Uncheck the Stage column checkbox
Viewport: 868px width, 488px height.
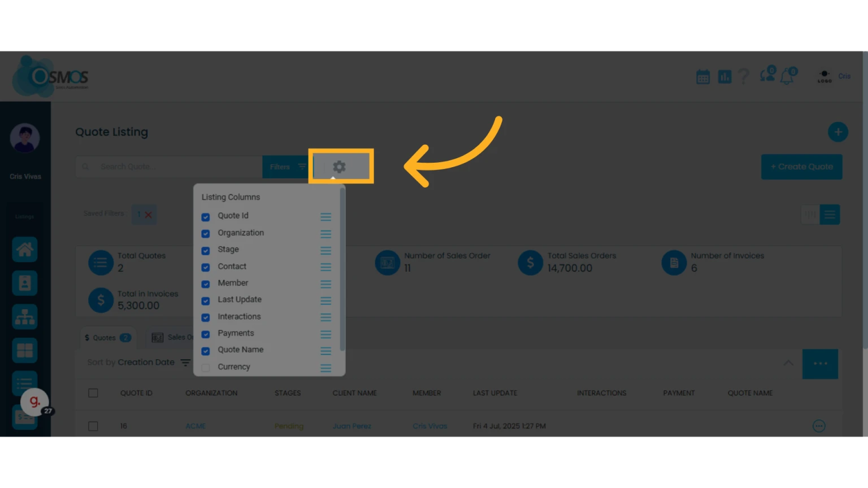(x=206, y=250)
